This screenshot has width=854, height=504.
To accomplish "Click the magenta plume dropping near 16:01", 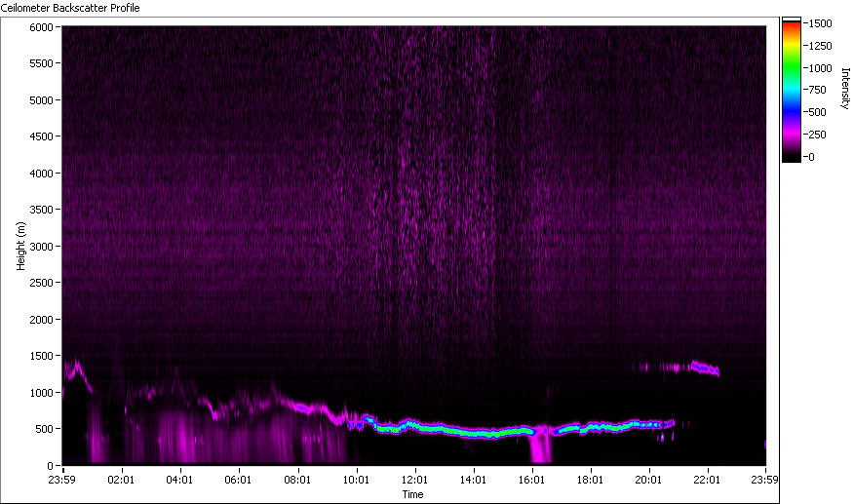I will click(541, 446).
